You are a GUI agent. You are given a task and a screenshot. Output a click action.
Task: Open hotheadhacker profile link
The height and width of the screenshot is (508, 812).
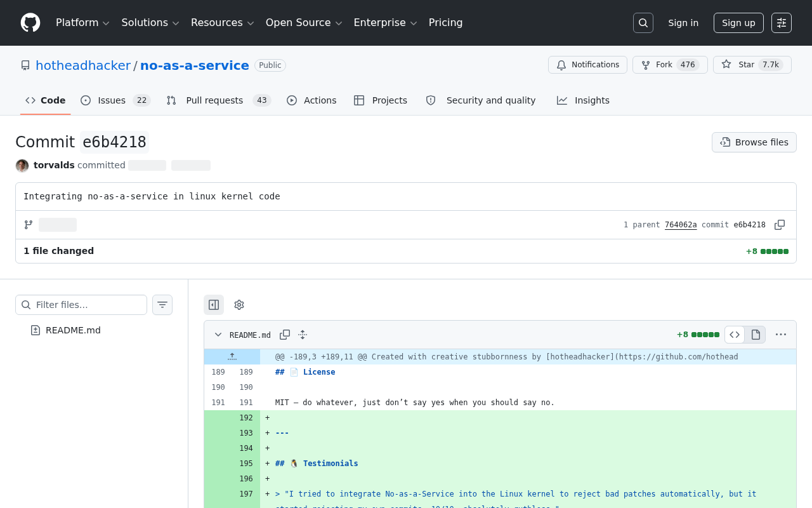pyautogui.click(x=83, y=65)
